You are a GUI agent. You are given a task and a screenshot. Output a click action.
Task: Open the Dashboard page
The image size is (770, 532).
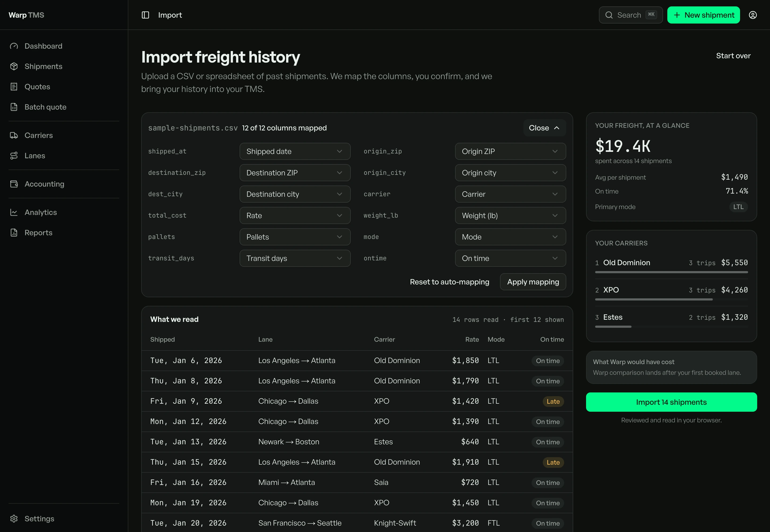click(64, 46)
